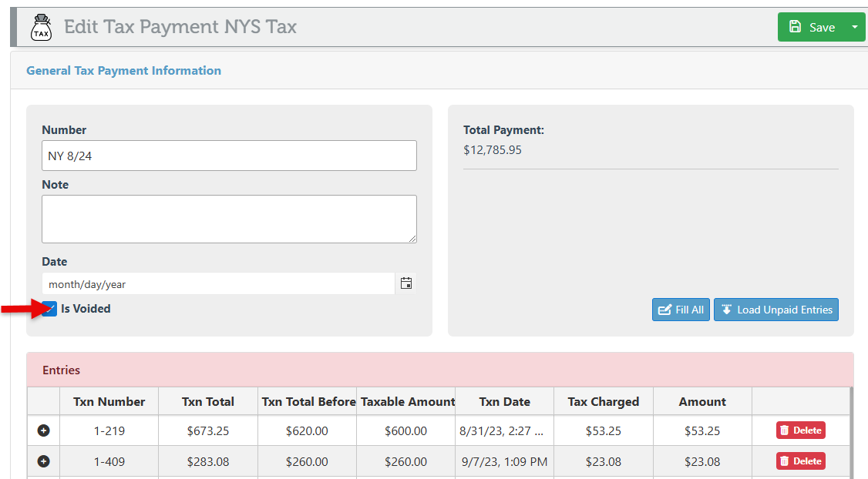
Task: Expand row details for transaction 1-219
Action: 44,430
